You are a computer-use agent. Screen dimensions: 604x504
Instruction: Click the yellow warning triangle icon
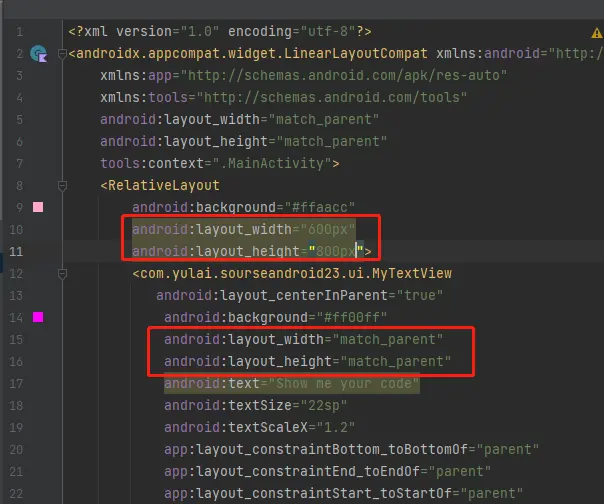point(596,33)
